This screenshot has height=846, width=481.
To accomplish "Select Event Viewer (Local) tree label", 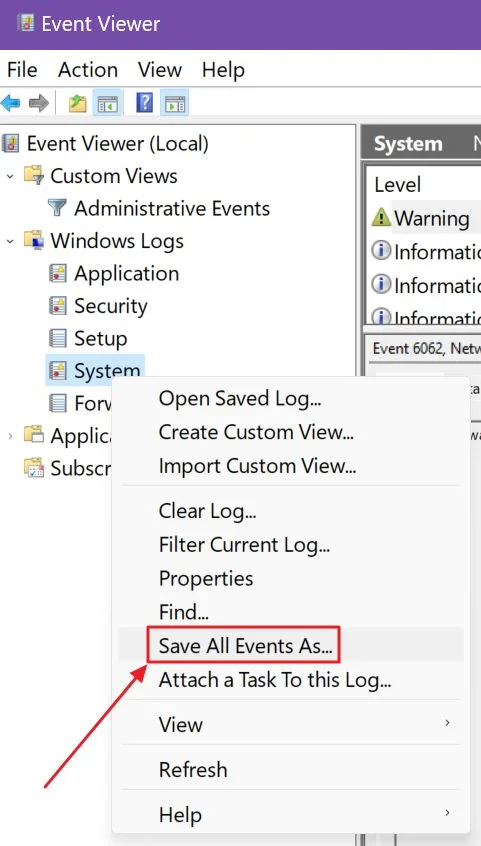I will tap(118, 144).
